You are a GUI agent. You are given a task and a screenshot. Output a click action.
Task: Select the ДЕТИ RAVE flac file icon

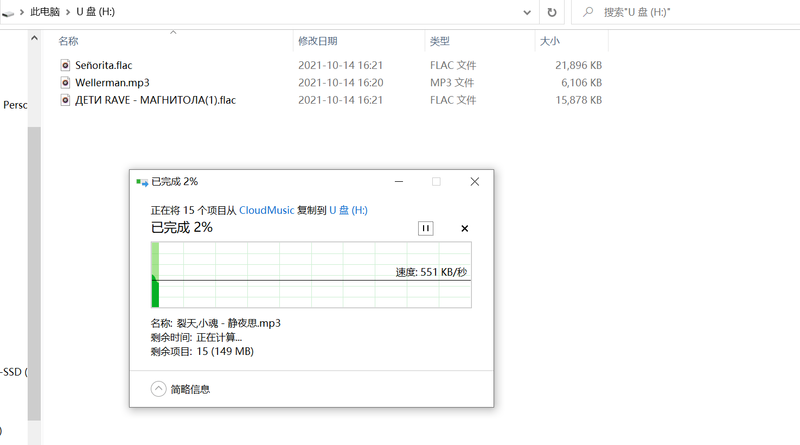pos(65,100)
